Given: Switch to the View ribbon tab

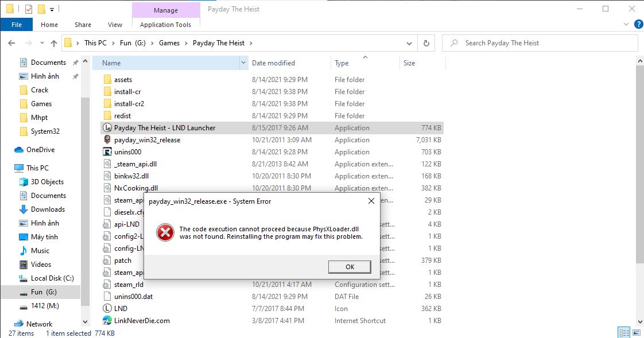Looking at the screenshot, I should tap(115, 25).
